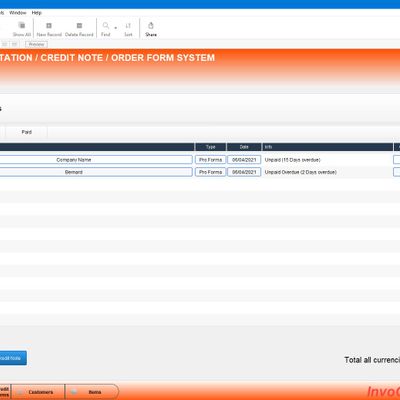Click the Date column header
This screenshot has height=400, width=400.
tap(244, 147)
